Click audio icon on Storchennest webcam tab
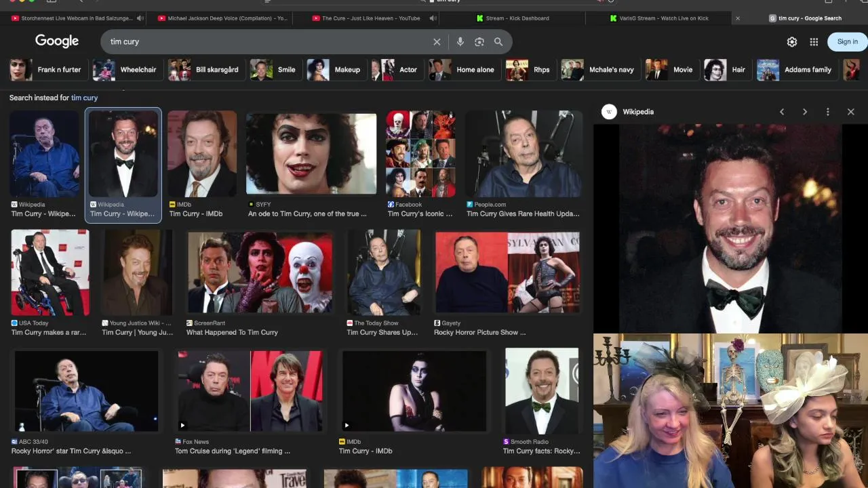This screenshot has height=488, width=868. click(140, 18)
